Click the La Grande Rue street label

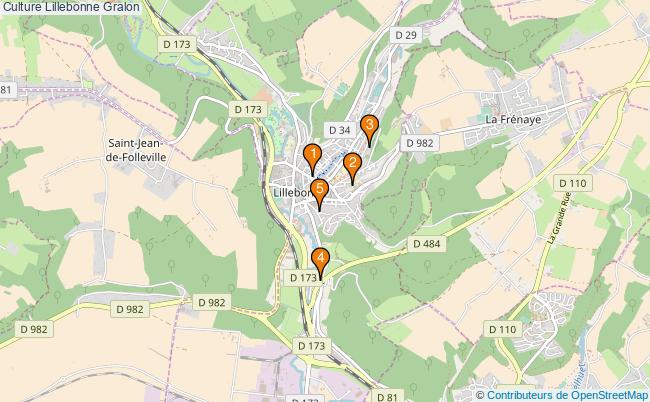559,218
